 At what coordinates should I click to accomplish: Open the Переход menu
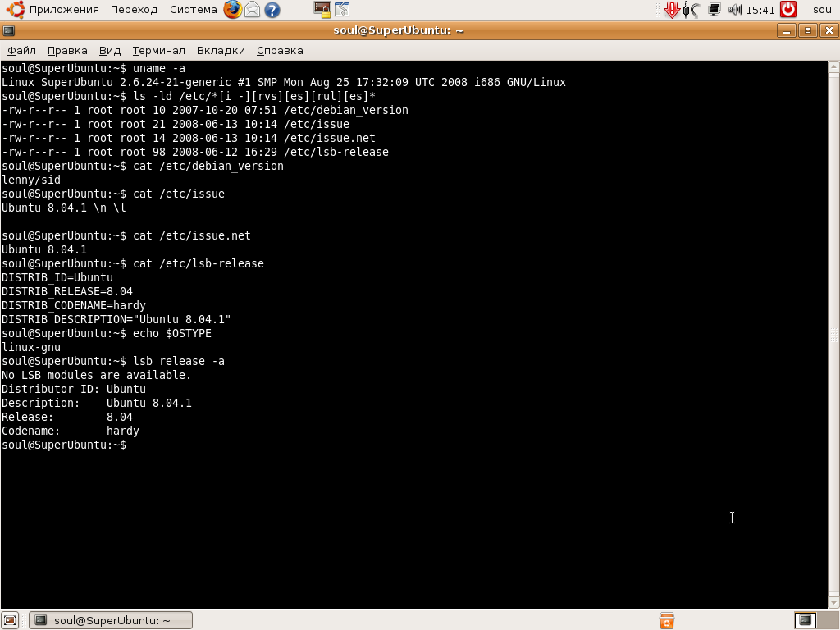point(134,10)
